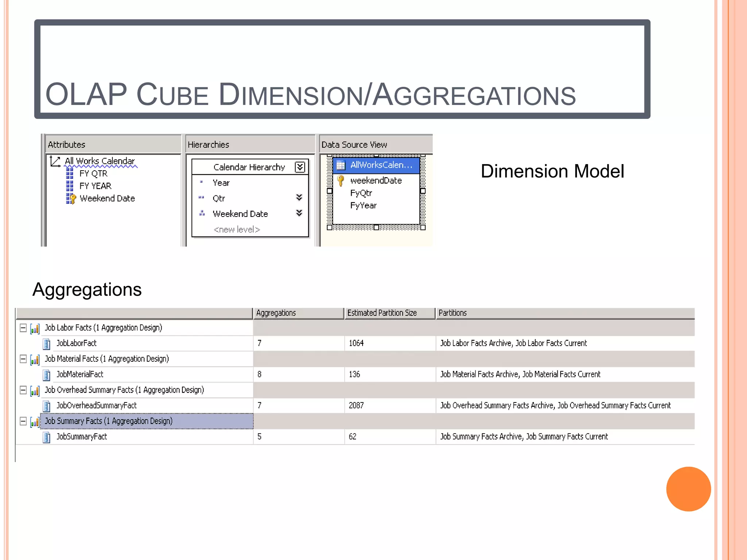Click the 2087 partition size cell

click(390, 405)
